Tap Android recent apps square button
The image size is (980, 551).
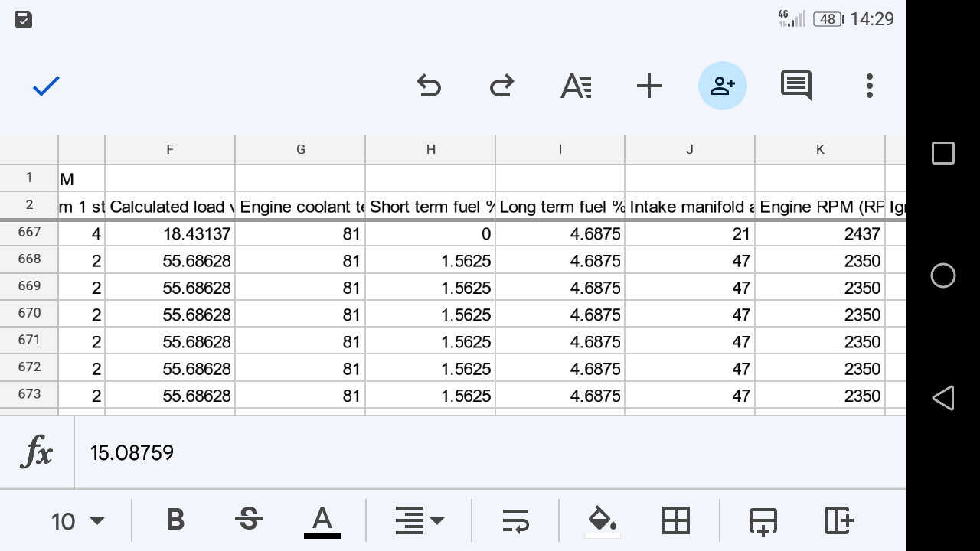(x=943, y=153)
